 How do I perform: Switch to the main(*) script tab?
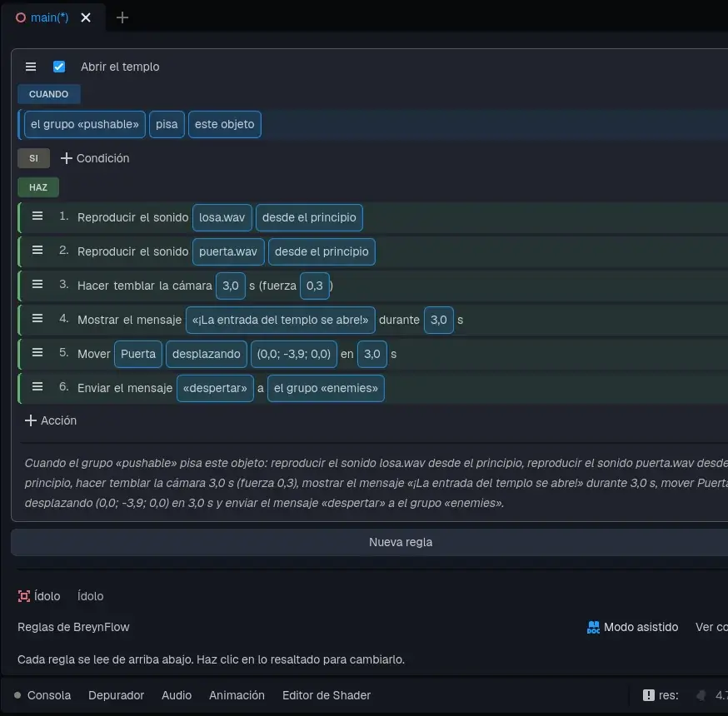point(50,17)
